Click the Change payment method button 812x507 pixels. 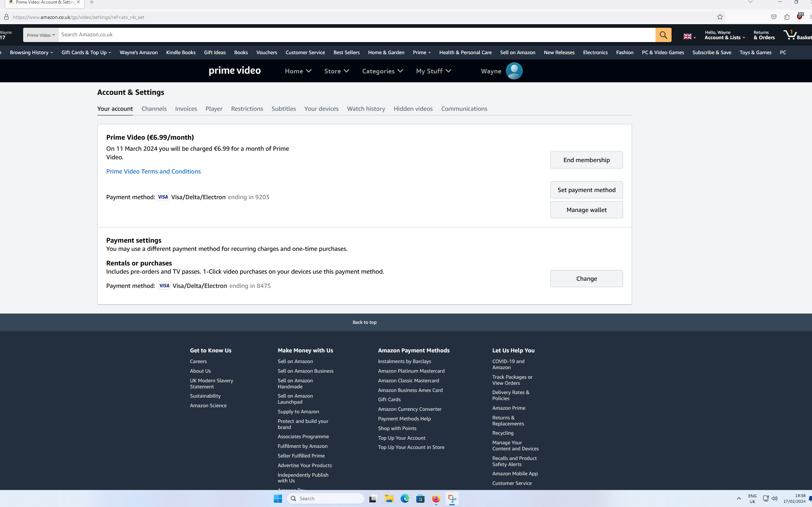pyautogui.click(x=586, y=279)
